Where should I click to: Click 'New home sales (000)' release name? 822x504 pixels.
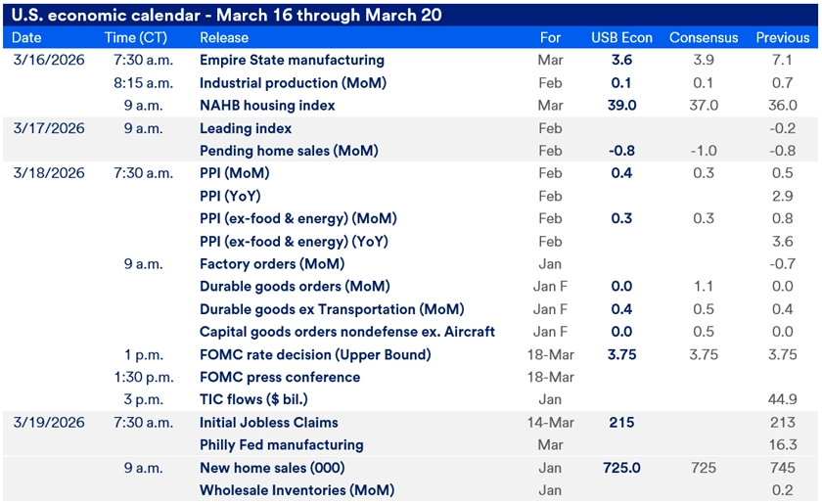[272, 468]
